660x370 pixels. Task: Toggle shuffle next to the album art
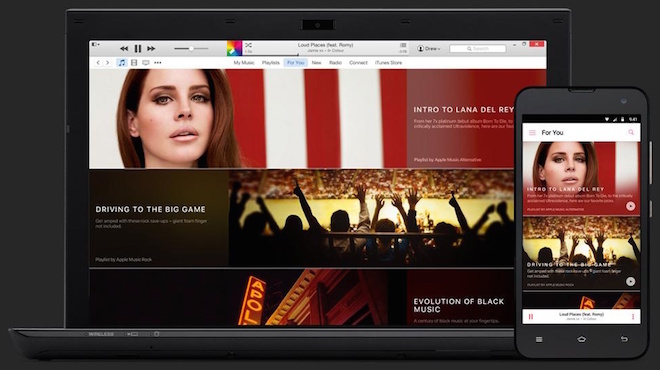pos(248,45)
